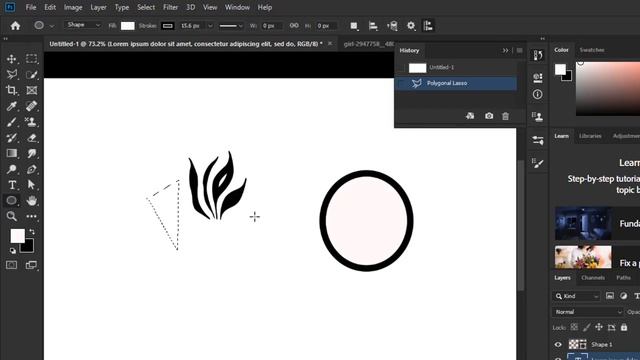Select the Brush tool

(x=11, y=122)
